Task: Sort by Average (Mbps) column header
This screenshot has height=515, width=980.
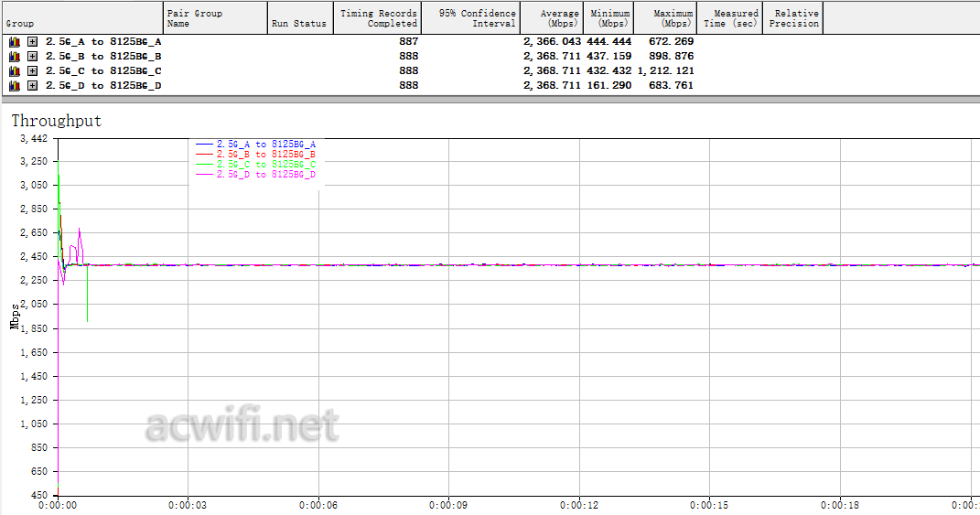Action: click(x=552, y=17)
